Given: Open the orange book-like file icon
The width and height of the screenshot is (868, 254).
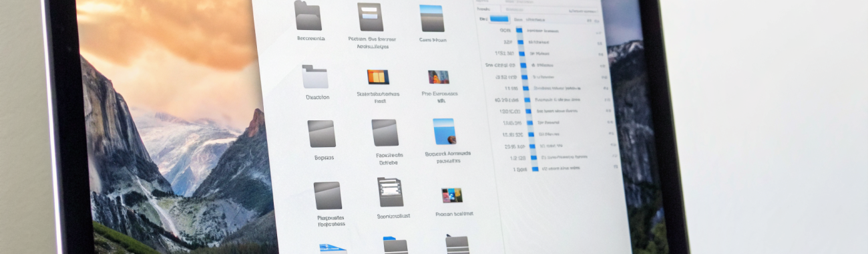Looking at the screenshot, I should point(378,77).
